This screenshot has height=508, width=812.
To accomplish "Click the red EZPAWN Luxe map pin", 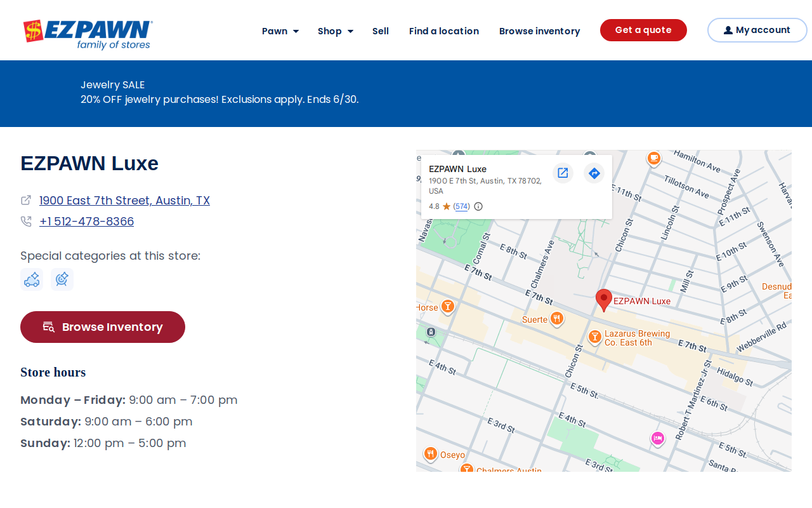I will [604, 300].
